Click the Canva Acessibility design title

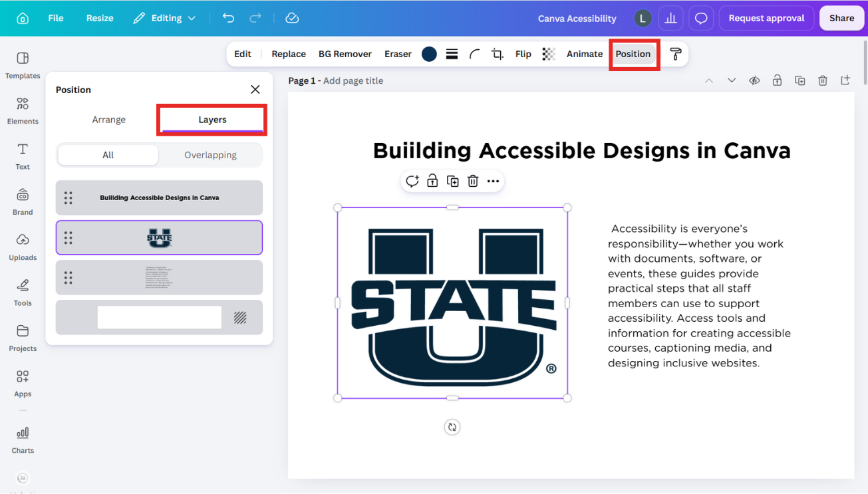tap(577, 19)
